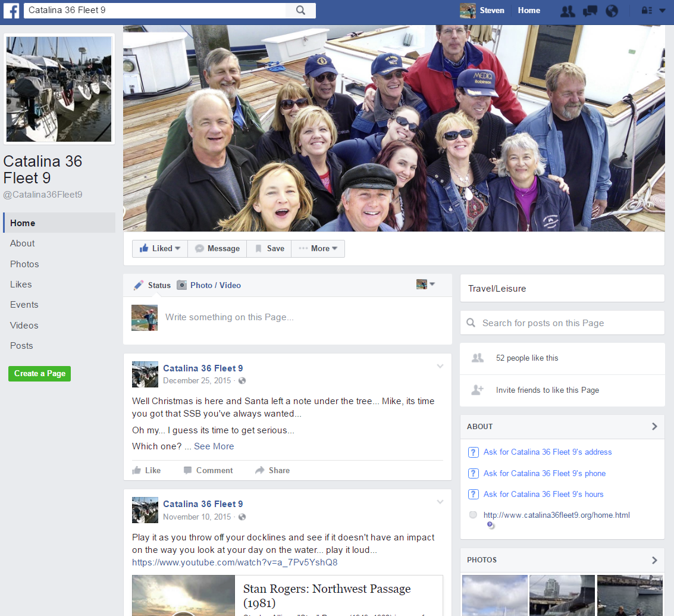674x616 pixels.
Task: Ask for Catalina 36 Fleet 9's hours
Action: click(x=543, y=494)
